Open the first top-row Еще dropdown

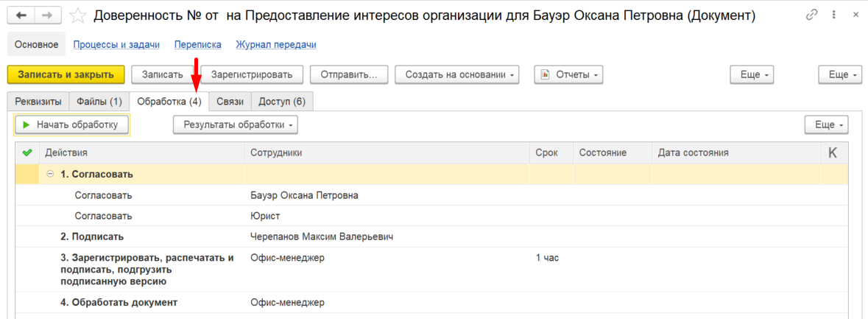[x=752, y=74]
